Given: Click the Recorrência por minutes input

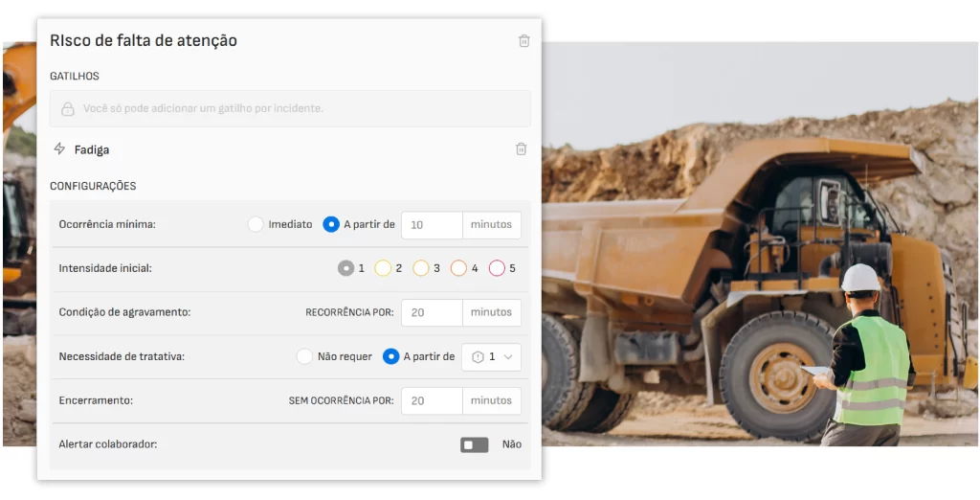Looking at the screenshot, I should click(432, 312).
